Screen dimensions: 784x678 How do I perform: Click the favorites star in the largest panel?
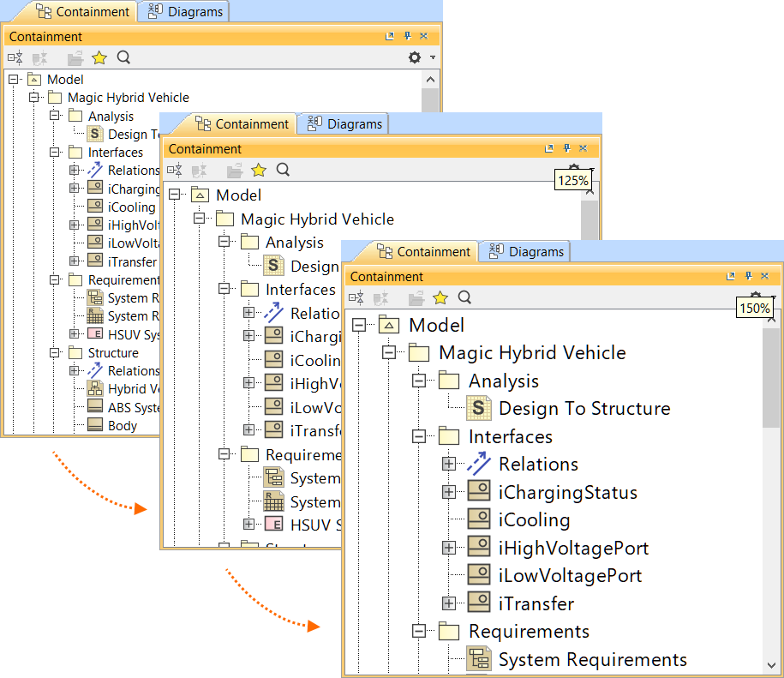(440, 297)
